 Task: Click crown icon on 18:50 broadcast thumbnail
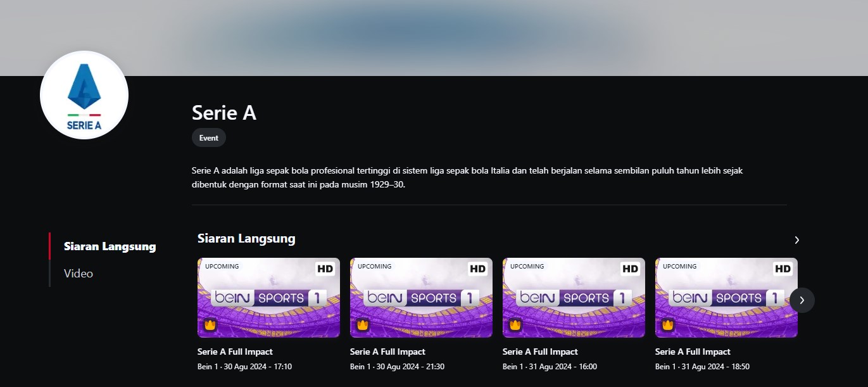pos(668,325)
